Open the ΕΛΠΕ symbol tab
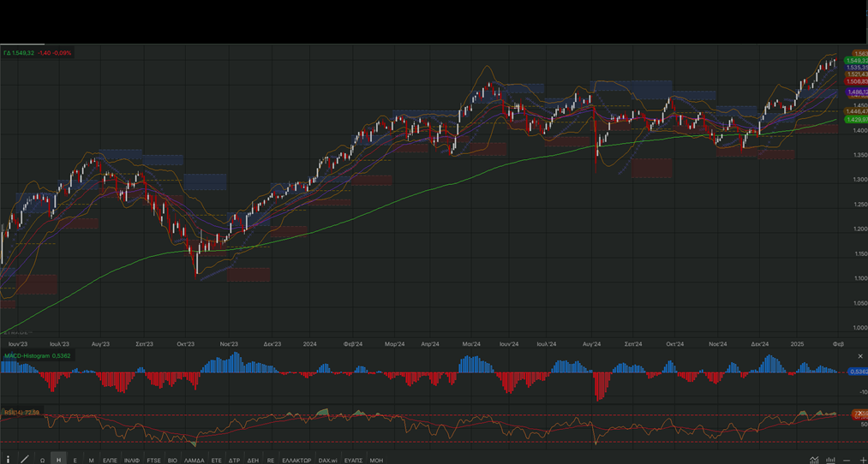This screenshot has width=868, height=464. click(111, 460)
